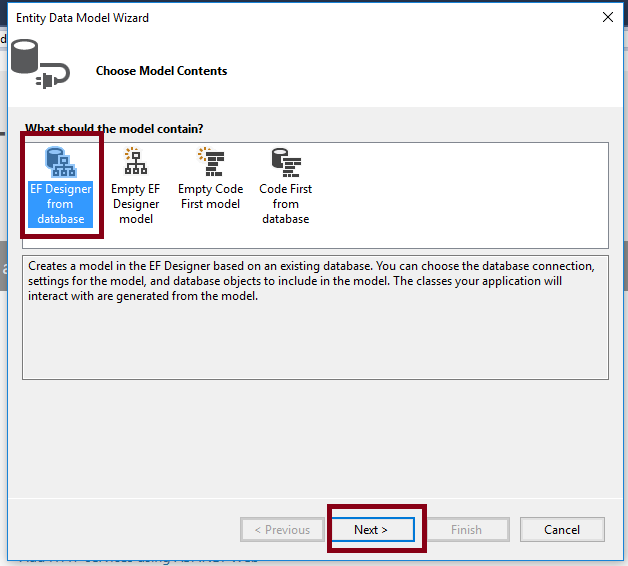Select the EF Designer from database icon
628x566 pixels.
(x=60, y=162)
